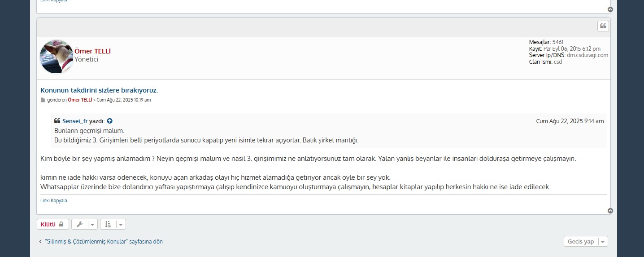The width and height of the screenshot is (644, 257).
Task: Click the sort order icon button
Action: pos(108,224)
